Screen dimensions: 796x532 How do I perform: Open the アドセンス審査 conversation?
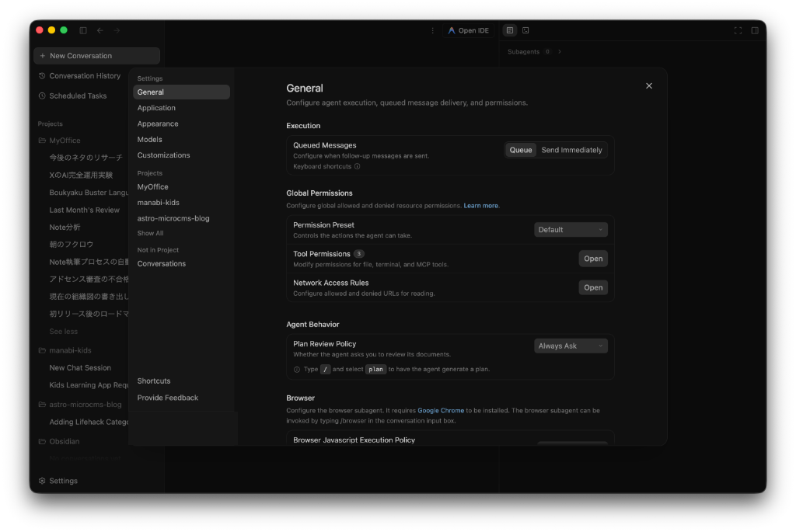click(89, 280)
